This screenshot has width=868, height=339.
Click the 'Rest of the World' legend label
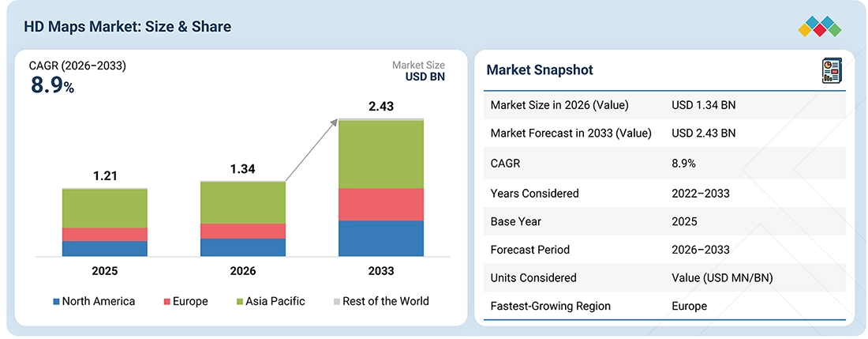tap(386, 302)
